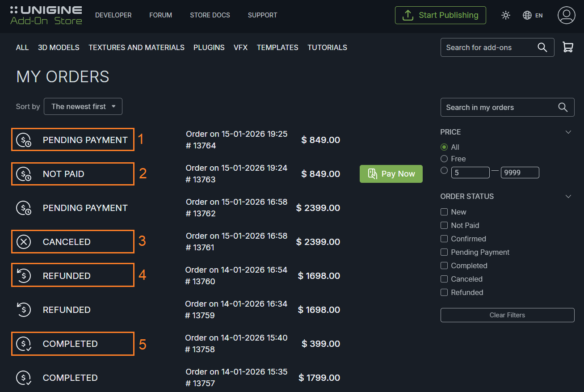Enable the Completed order status checkbox

tap(444, 266)
